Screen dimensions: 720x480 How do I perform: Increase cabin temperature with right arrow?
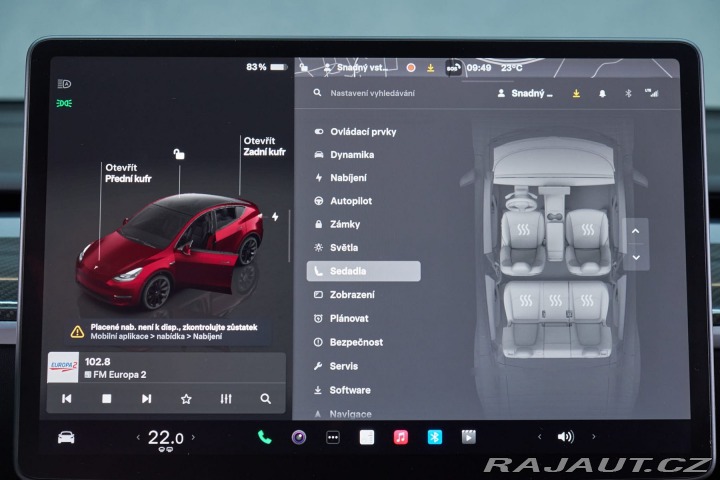click(x=193, y=437)
